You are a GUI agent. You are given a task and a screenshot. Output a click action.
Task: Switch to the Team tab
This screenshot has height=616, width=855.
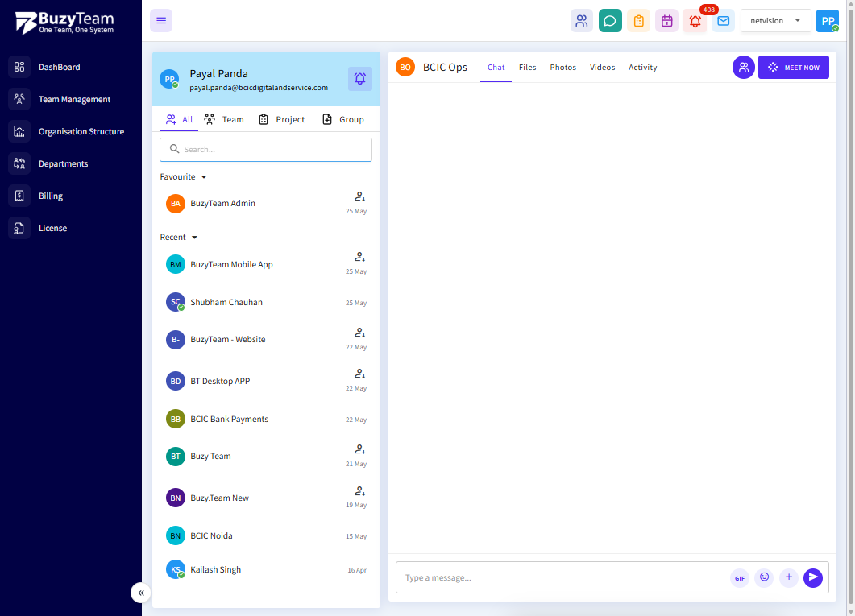pyautogui.click(x=224, y=120)
